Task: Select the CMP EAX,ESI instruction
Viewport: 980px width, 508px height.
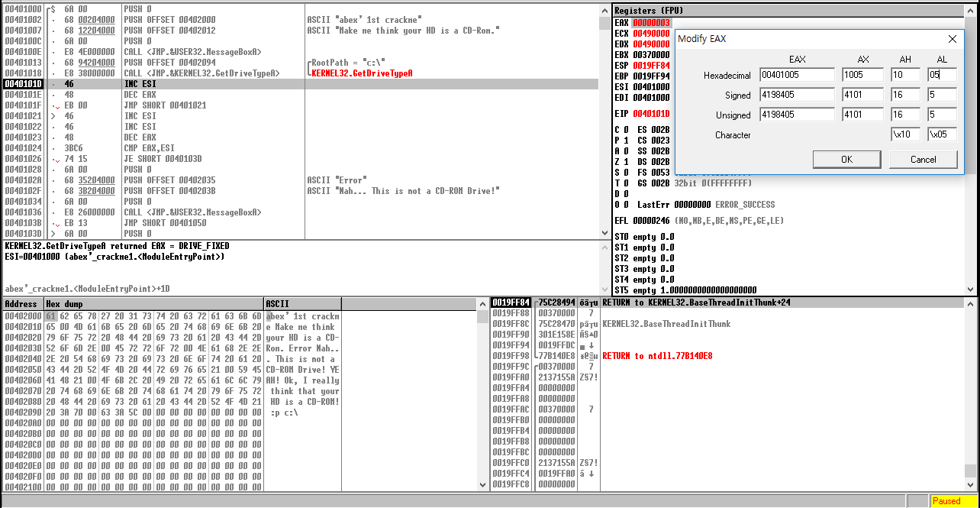Action: (x=301, y=148)
